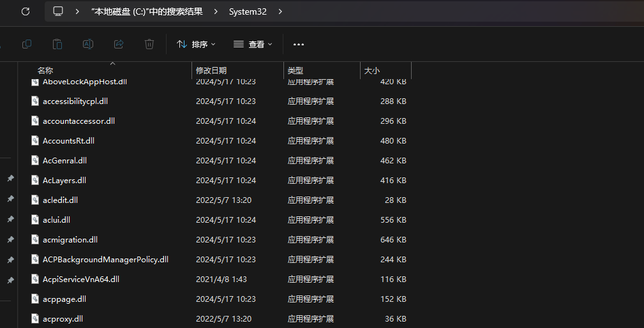644x328 pixels.
Task: Open the three-dot more options menu
Action: pos(299,44)
